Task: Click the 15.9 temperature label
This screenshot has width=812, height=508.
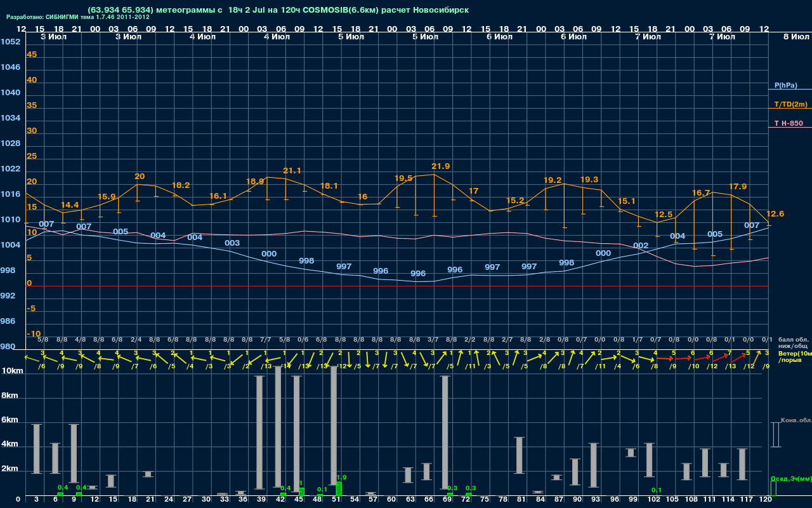Action: [x=107, y=197]
